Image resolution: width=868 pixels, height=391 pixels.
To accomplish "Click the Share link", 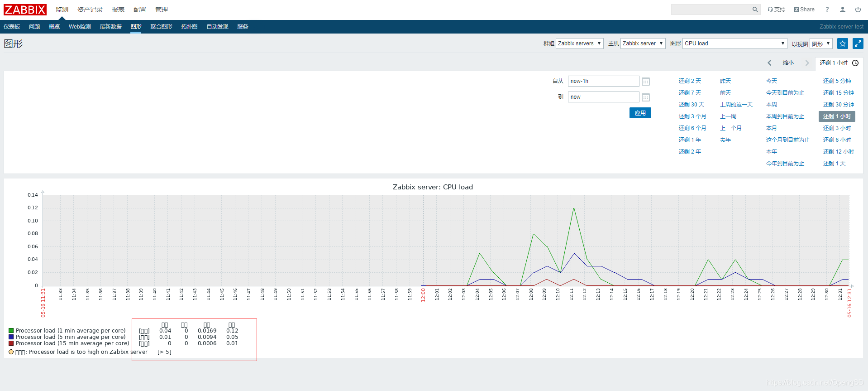I will 804,10.
